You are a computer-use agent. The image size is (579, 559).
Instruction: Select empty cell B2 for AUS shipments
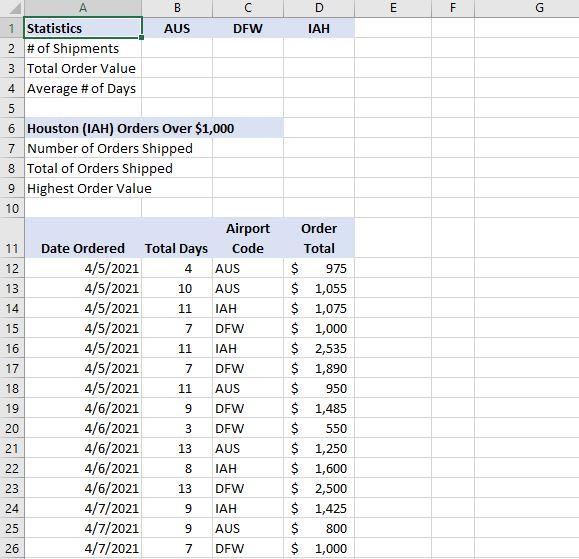177,48
